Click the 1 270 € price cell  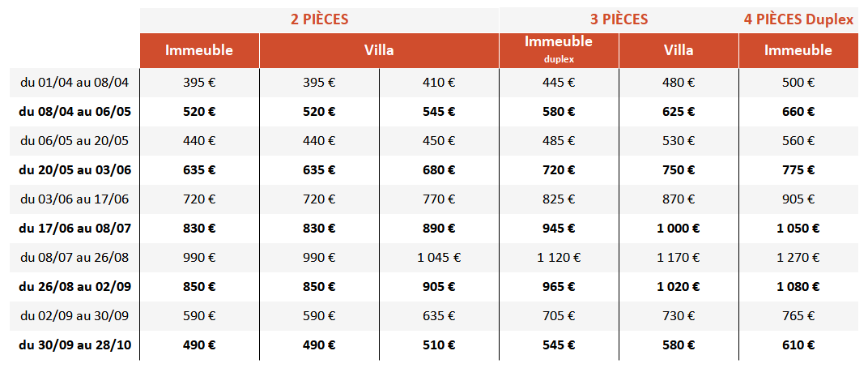coord(798,258)
